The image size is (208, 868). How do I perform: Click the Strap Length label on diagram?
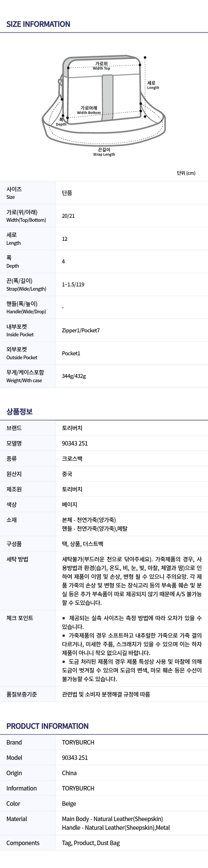pyautogui.click(x=104, y=152)
